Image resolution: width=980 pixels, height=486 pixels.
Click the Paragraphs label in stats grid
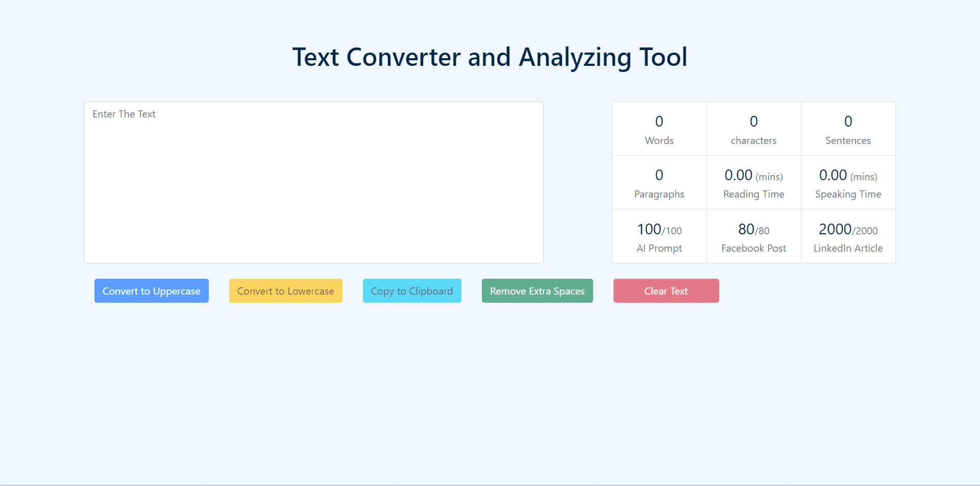coord(659,195)
